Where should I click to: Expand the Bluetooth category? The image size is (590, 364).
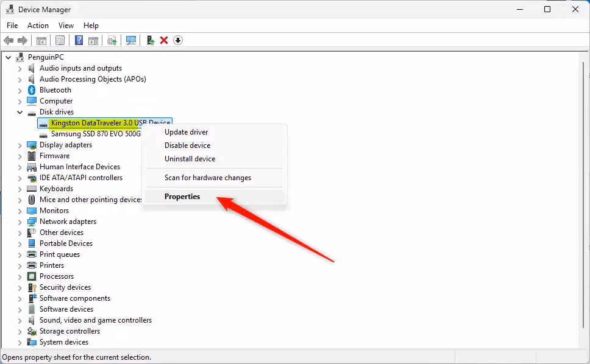click(20, 90)
